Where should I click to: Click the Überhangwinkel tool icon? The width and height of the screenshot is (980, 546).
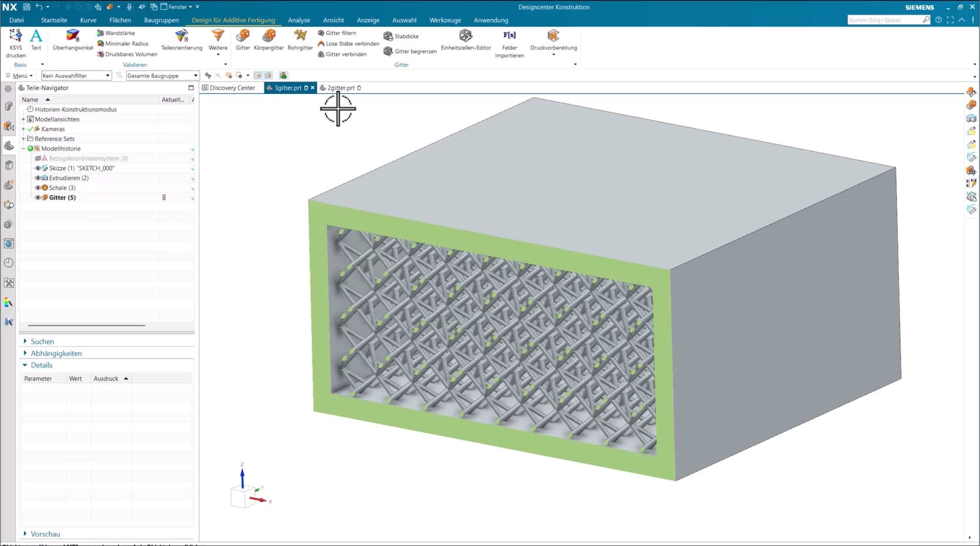click(73, 36)
